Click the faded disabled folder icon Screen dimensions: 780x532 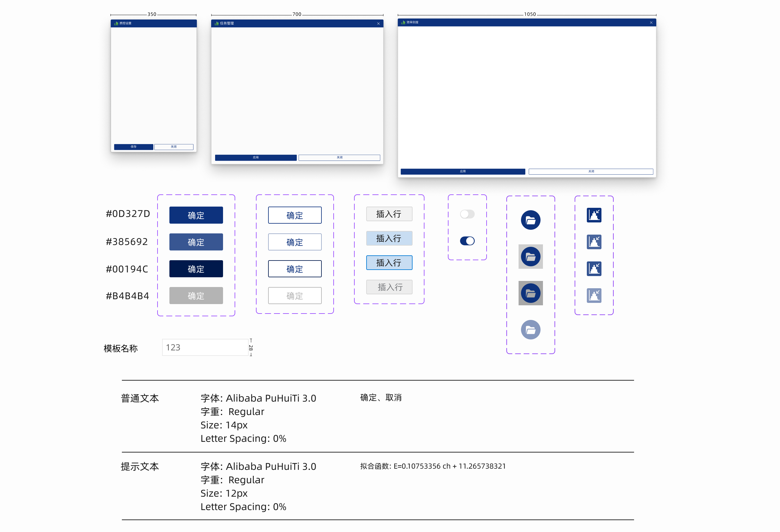point(530,330)
